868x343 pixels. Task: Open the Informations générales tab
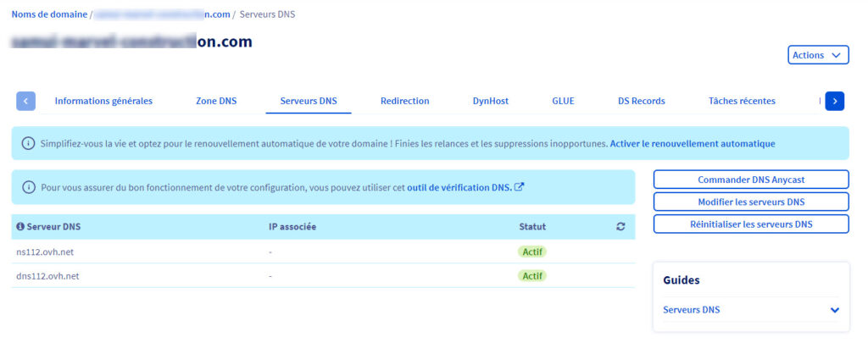click(x=103, y=101)
